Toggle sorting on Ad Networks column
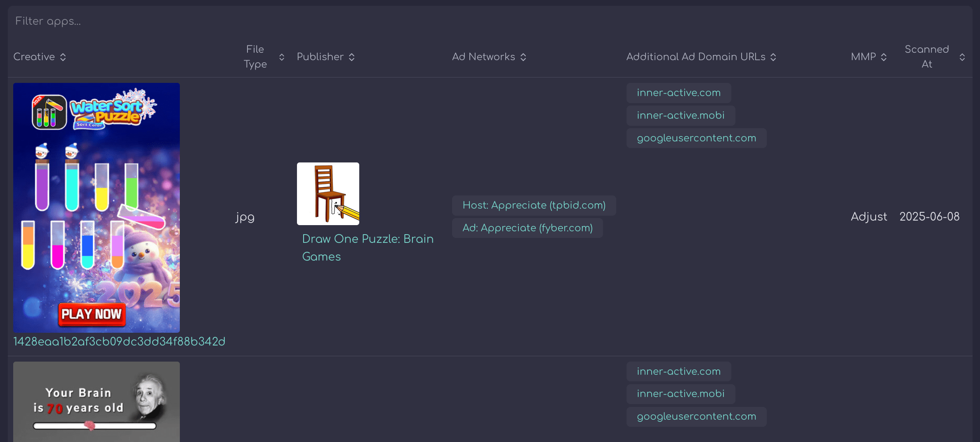 523,57
